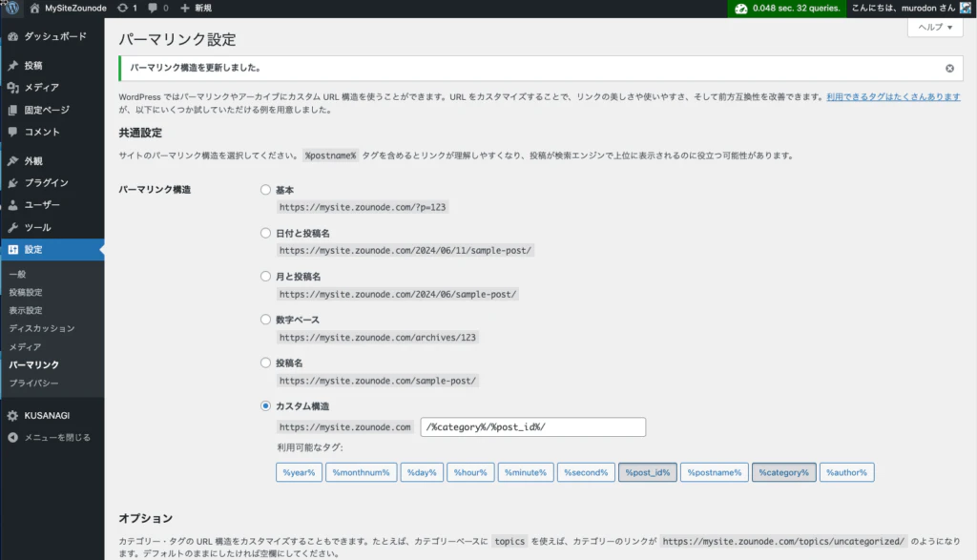Click the メニューを閉じる collapse arrow icon
Screen dimensions: 977x560
pyautogui.click(x=13, y=437)
